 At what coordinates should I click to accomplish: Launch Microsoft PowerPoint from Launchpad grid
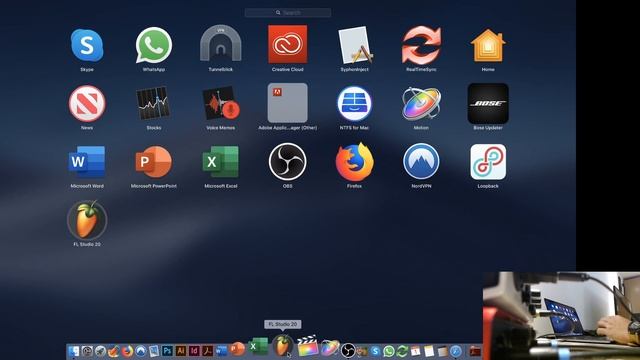tap(153, 162)
